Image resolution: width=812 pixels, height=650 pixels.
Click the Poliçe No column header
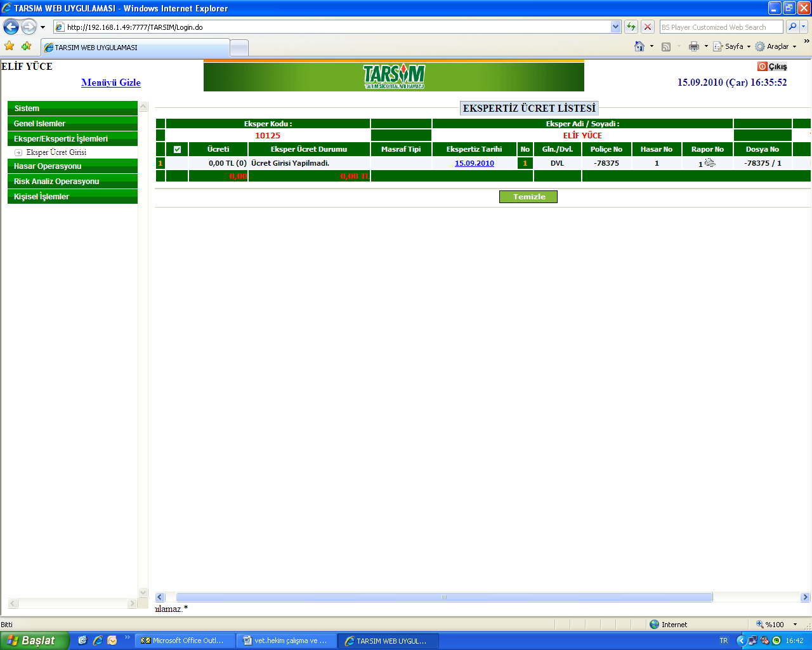pyautogui.click(x=606, y=149)
